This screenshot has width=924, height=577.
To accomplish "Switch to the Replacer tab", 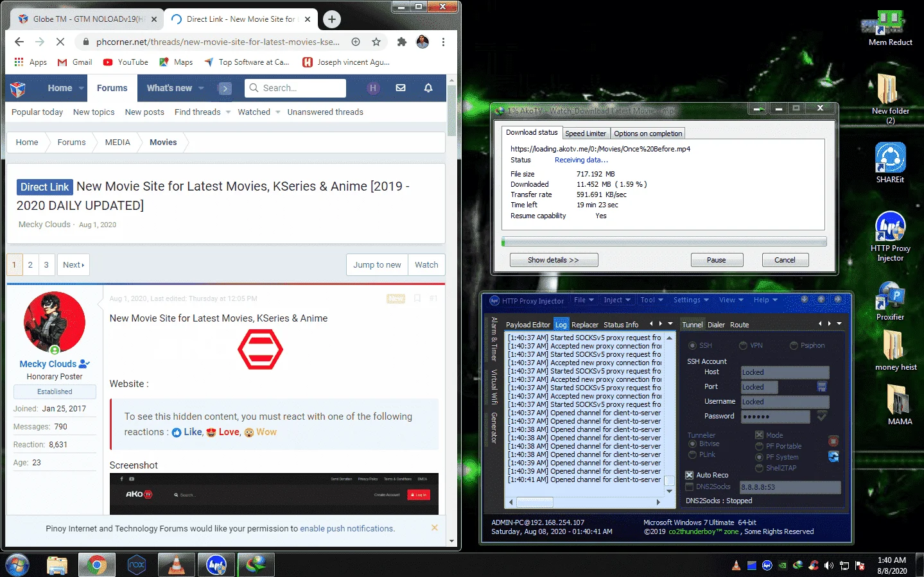I will tap(584, 325).
